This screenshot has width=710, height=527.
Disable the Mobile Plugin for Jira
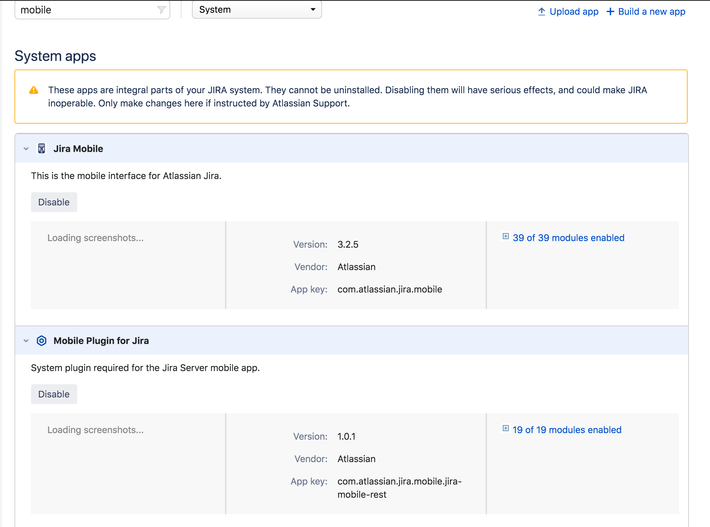click(54, 394)
